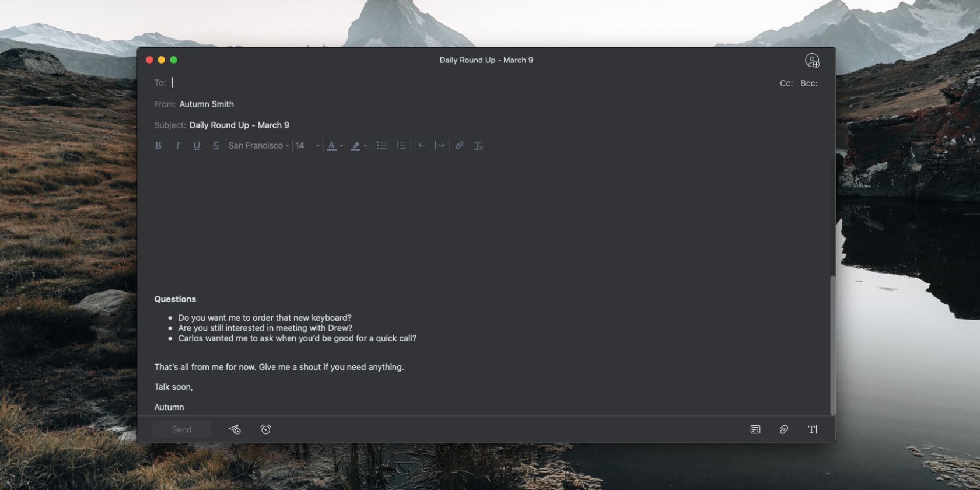The image size is (980, 490).
Task: Click the Questions heading
Action: coord(175,299)
